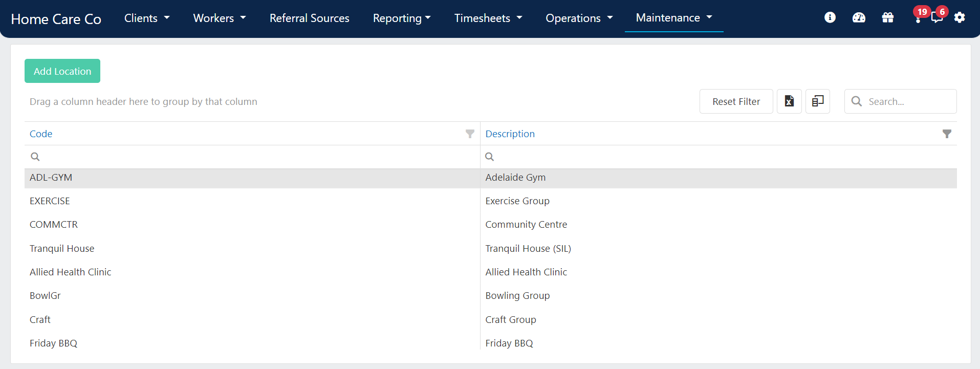Expand the Workers dropdown menu
The height and width of the screenshot is (369, 980).
pyautogui.click(x=220, y=18)
